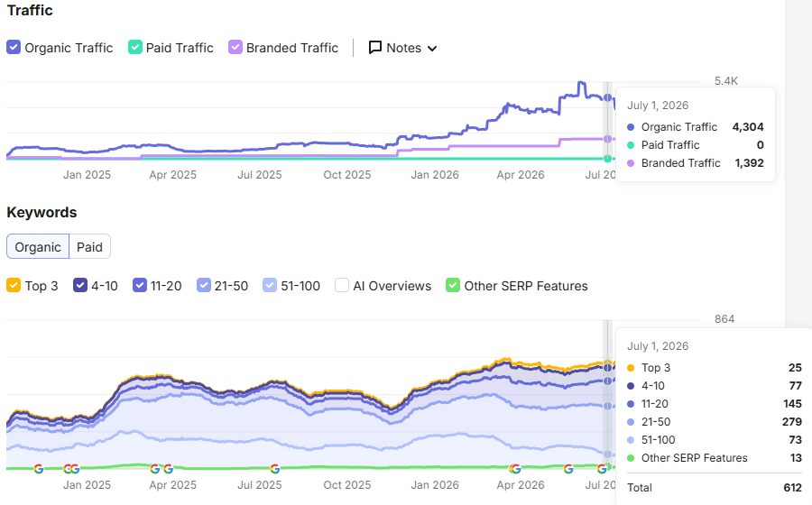Toggle the 11-20 positions checkbox
812x505 pixels.
tap(140, 285)
